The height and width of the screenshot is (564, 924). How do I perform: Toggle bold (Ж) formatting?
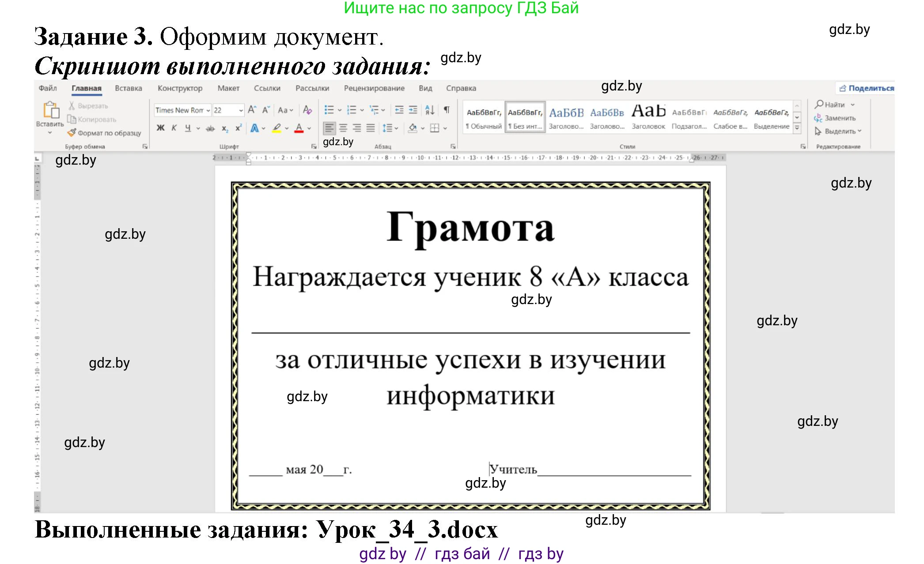pos(160,128)
